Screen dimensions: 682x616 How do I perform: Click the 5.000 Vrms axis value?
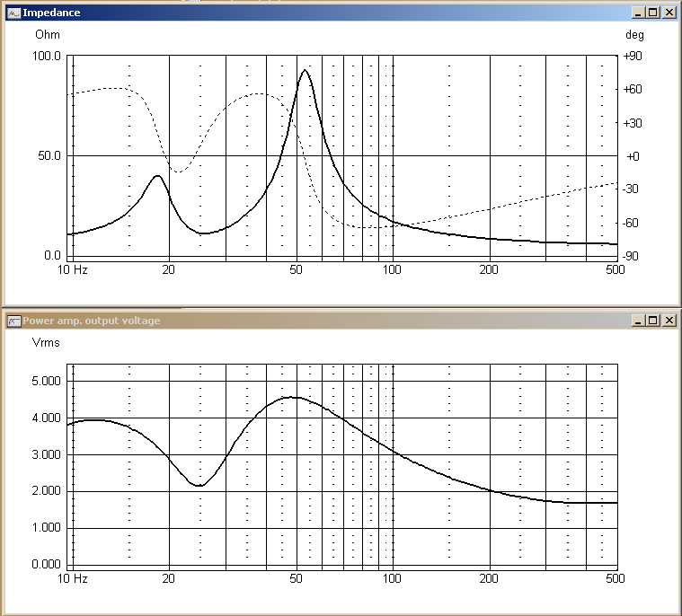pyautogui.click(x=46, y=381)
